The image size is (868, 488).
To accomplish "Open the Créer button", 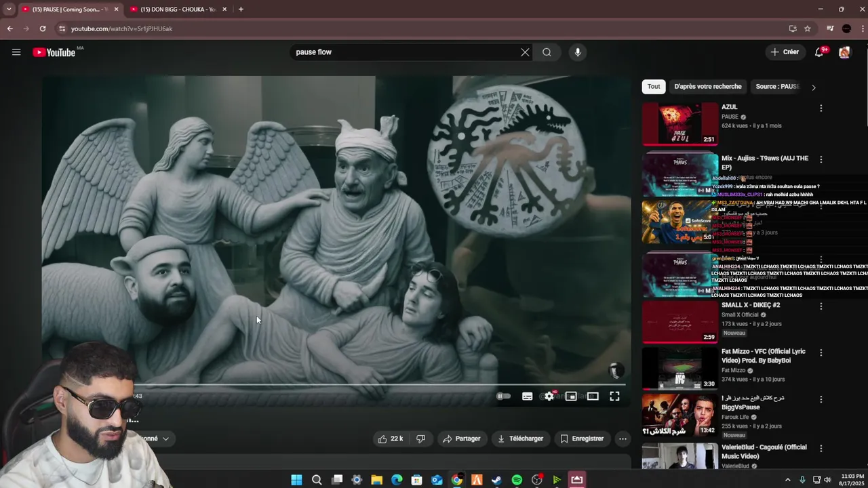I will pos(785,52).
